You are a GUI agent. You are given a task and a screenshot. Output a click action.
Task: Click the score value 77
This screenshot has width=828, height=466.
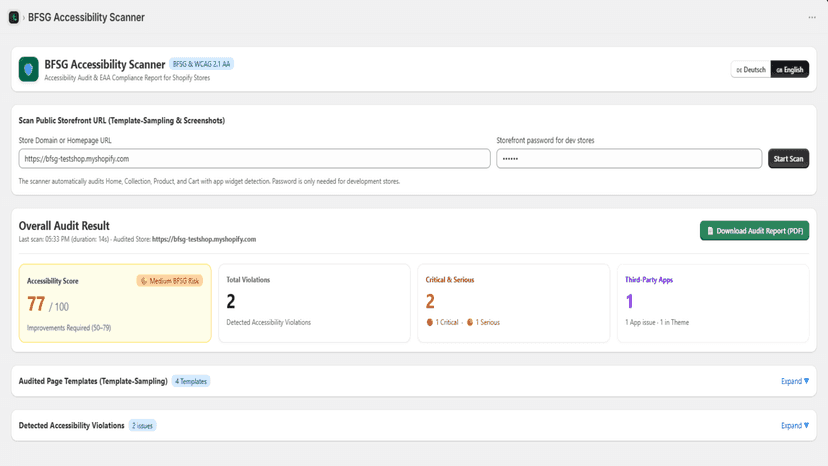36,304
